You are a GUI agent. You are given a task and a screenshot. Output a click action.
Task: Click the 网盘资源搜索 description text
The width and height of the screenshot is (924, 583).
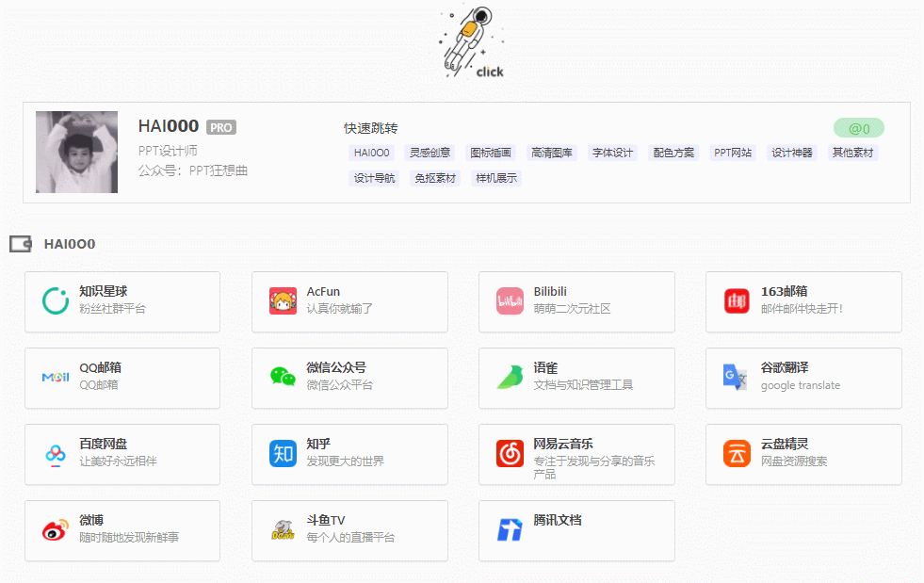(x=794, y=461)
